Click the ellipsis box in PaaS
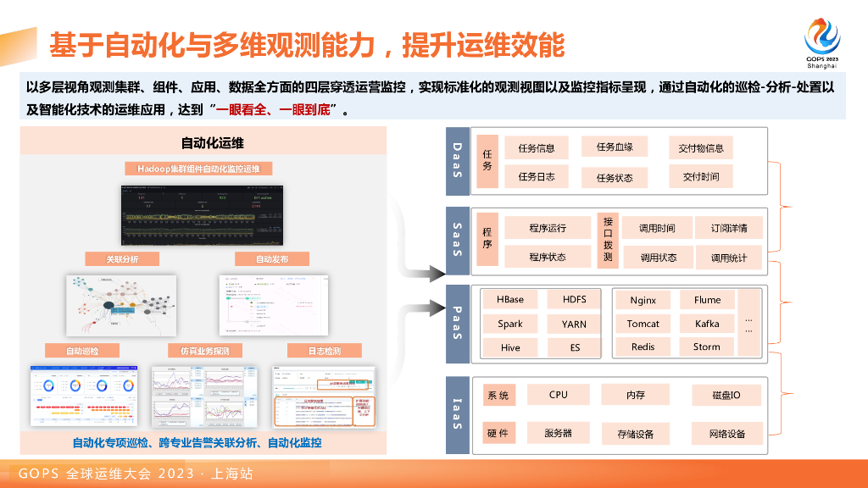 pyautogui.click(x=749, y=323)
